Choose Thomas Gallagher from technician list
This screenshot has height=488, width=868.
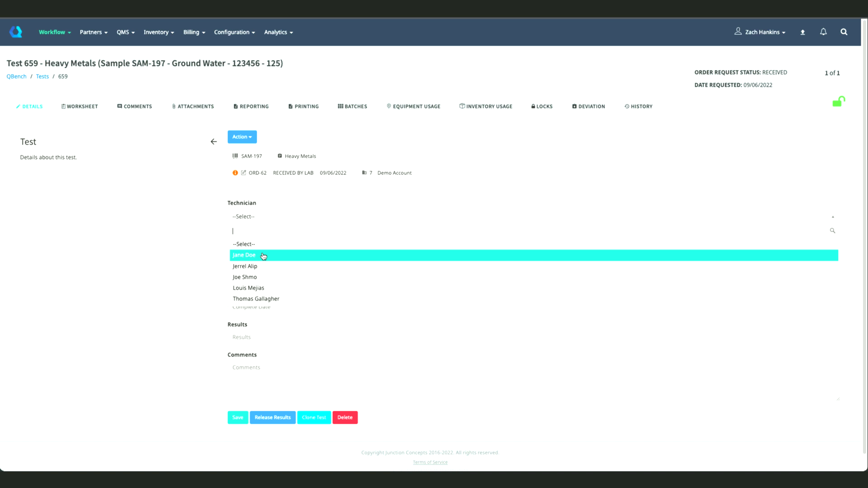click(256, 299)
